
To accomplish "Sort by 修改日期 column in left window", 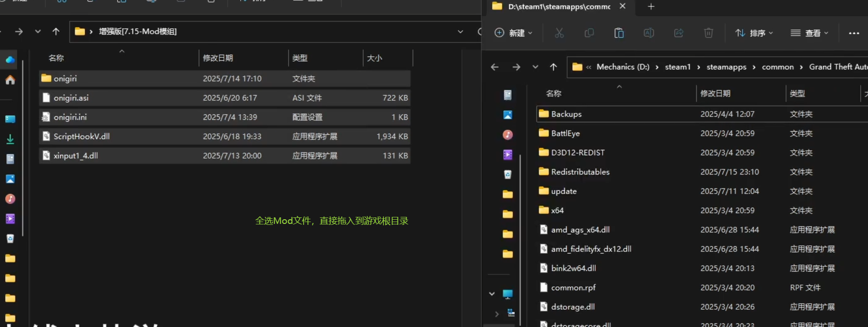I will pyautogui.click(x=218, y=58).
